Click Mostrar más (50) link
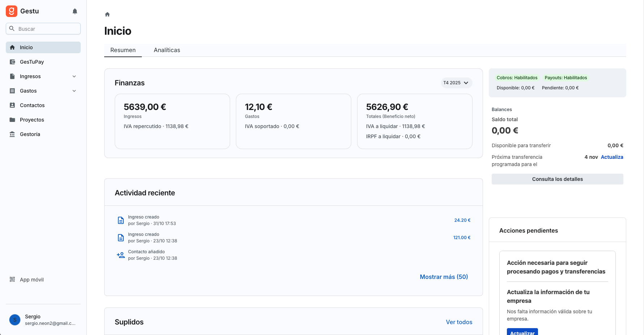The height and width of the screenshot is (335, 644). tap(444, 276)
